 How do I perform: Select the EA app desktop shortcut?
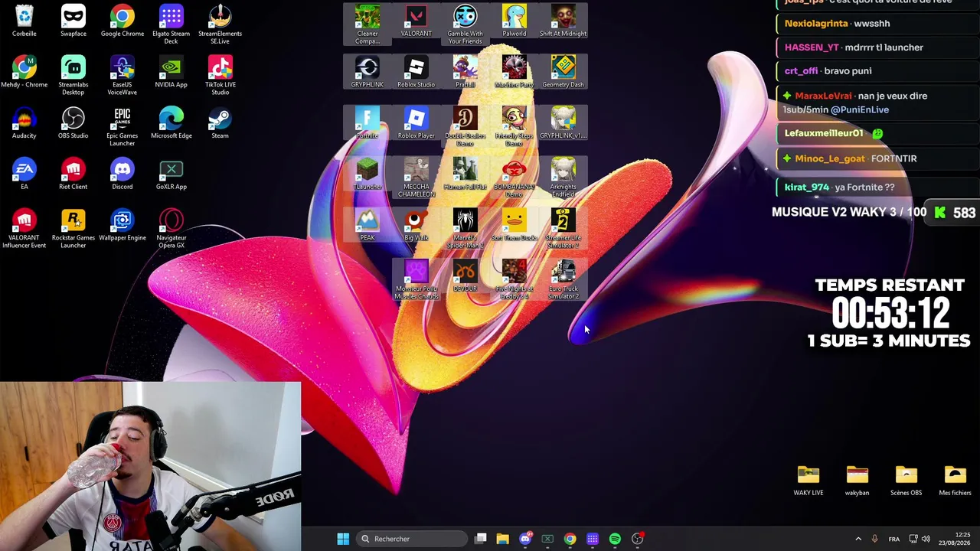[24, 174]
